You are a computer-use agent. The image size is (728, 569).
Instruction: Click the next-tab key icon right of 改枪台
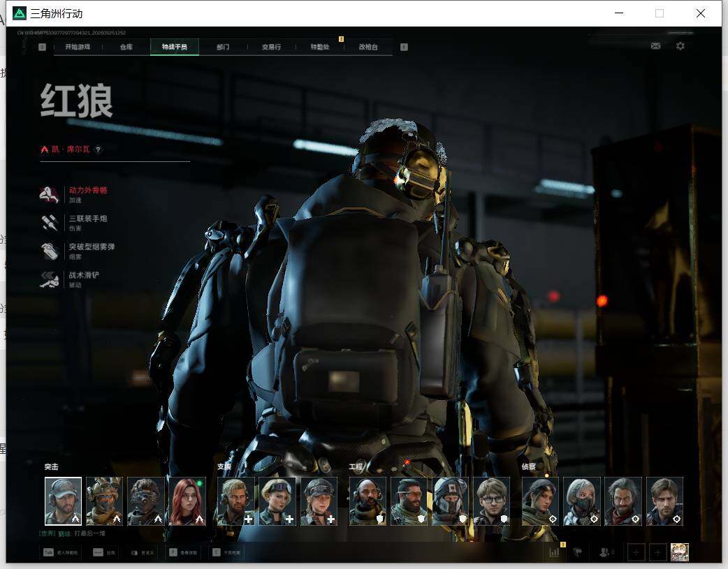pos(404,47)
